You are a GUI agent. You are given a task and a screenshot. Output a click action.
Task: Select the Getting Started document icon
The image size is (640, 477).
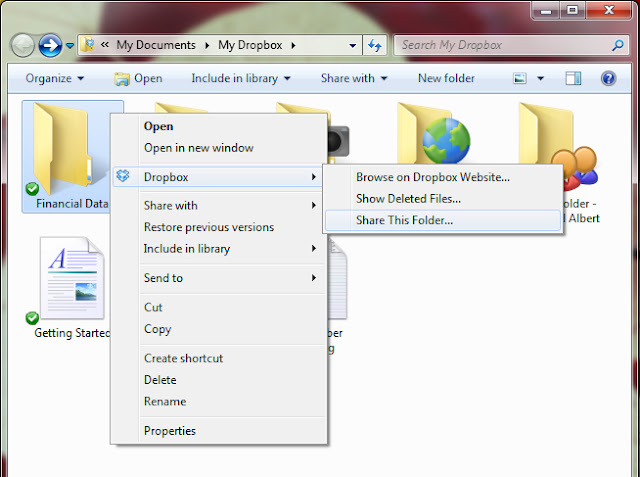tap(72, 278)
